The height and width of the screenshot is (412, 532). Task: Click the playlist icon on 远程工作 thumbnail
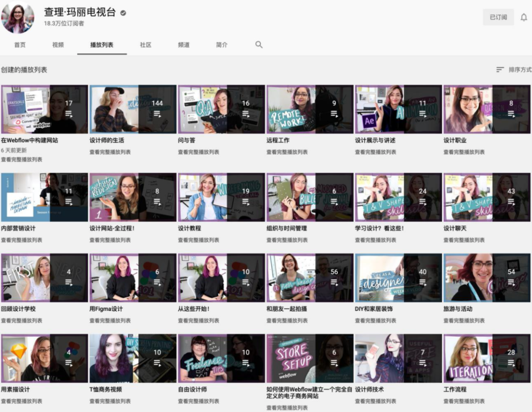pos(334,114)
